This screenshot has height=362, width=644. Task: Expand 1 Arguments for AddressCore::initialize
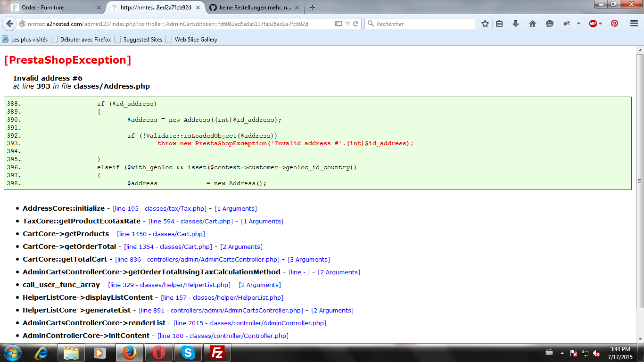pyautogui.click(x=236, y=208)
